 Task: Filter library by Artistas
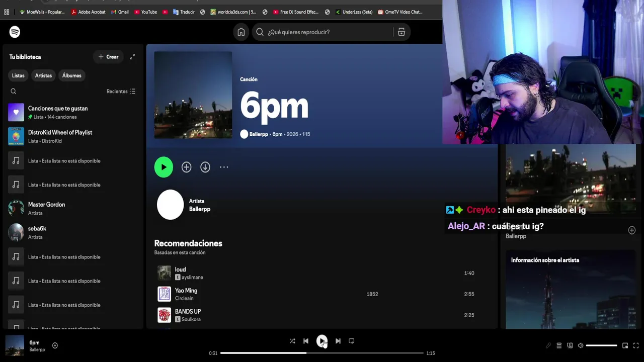click(x=43, y=75)
